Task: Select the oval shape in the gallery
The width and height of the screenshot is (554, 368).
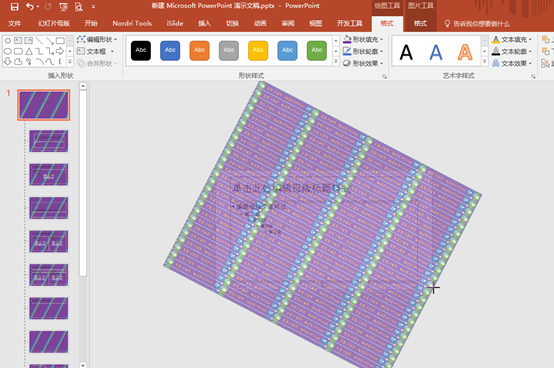Action: pyautogui.click(x=7, y=52)
